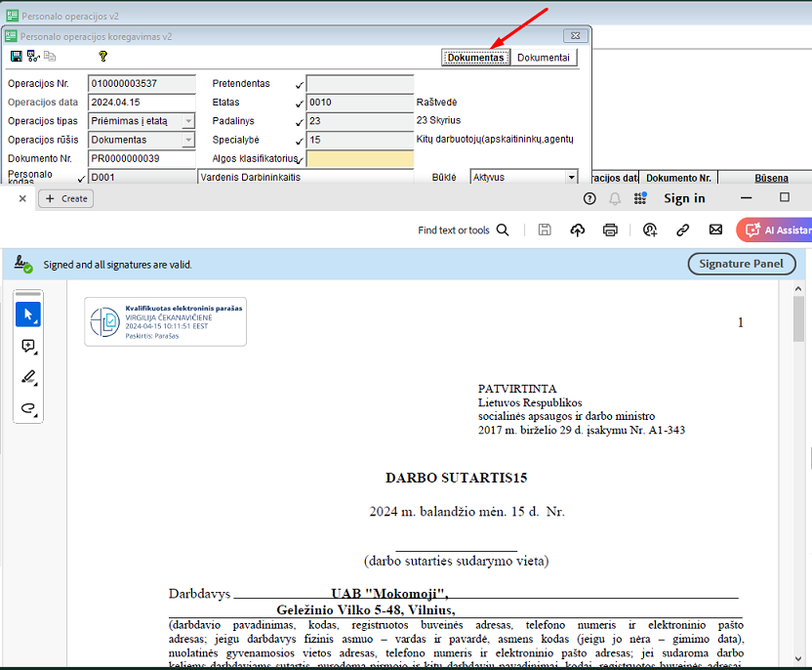Click the Dokumento Nr. input field
The height and width of the screenshot is (670, 812).
pos(142,158)
